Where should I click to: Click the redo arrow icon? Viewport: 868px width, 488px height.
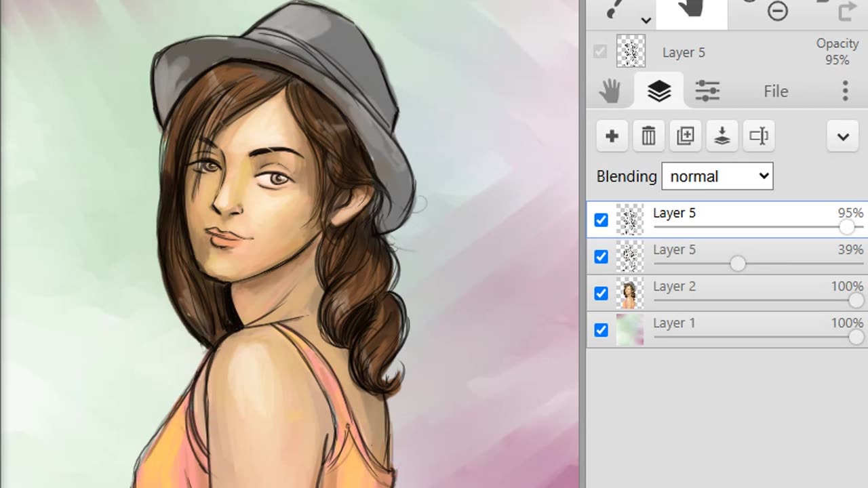point(848,11)
